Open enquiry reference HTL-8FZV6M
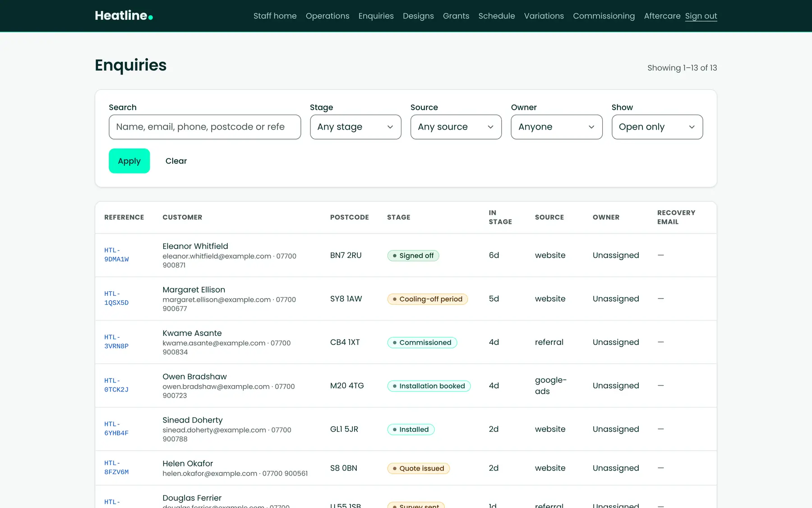 click(x=116, y=467)
